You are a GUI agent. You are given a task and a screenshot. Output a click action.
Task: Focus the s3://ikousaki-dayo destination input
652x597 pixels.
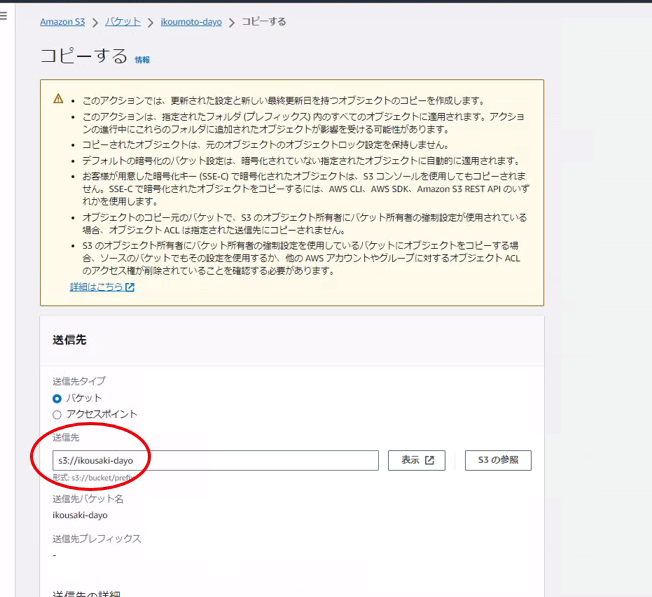tap(215, 460)
